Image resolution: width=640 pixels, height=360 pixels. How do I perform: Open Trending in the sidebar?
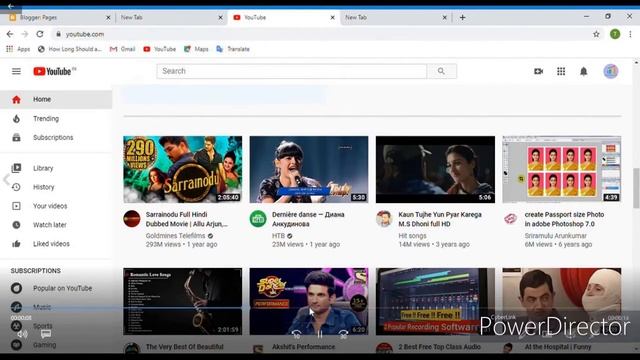tap(56, 118)
